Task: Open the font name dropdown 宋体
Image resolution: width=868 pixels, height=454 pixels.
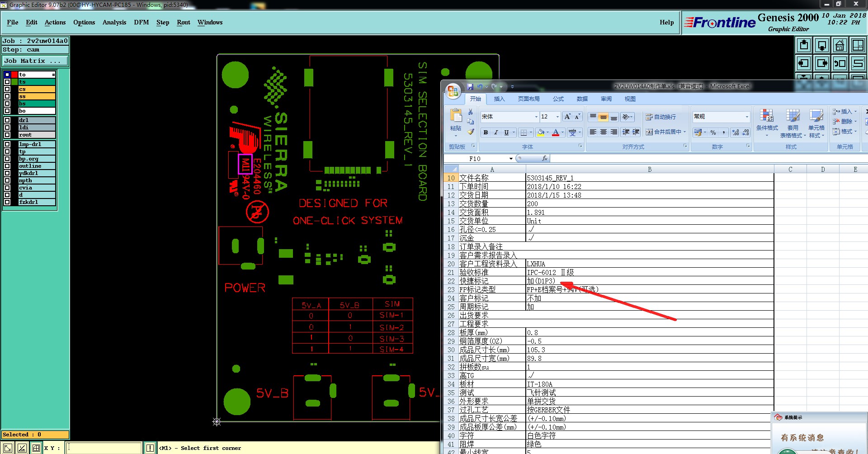Action: point(536,117)
